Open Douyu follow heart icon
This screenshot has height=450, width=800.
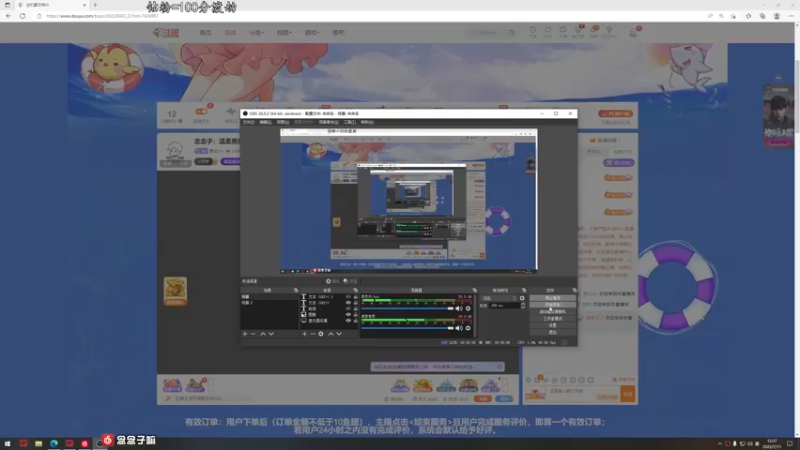[x=547, y=32]
